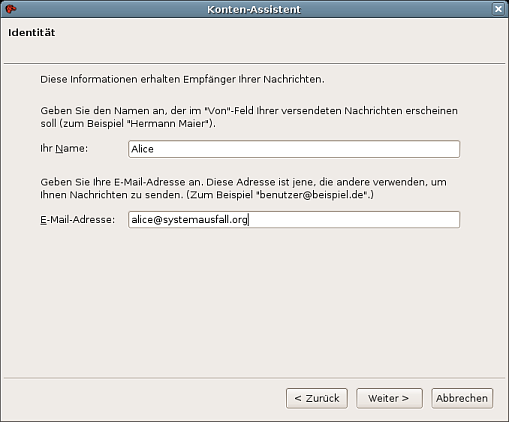509x422 pixels.
Task: Click the 'Diese Informationen erhalten Empfänger' sentence
Action: pyautogui.click(x=182, y=79)
